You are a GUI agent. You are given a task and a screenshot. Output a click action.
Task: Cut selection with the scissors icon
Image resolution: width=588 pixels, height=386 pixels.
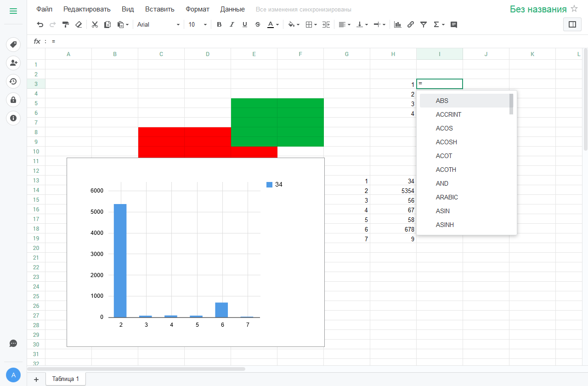(95, 25)
